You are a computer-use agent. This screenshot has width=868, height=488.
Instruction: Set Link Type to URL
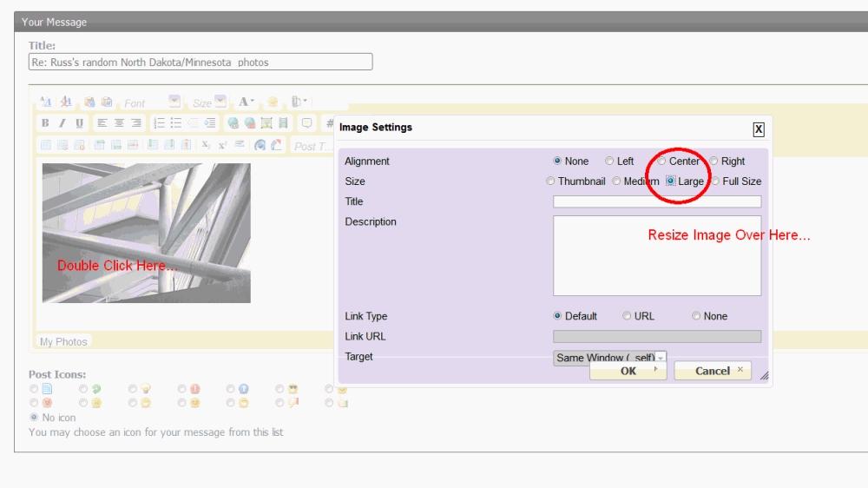tap(627, 316)
